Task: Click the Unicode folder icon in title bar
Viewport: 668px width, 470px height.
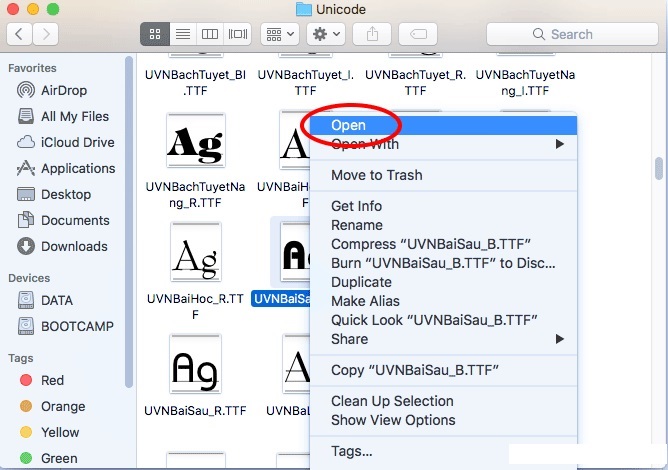Action: (304, 9)
